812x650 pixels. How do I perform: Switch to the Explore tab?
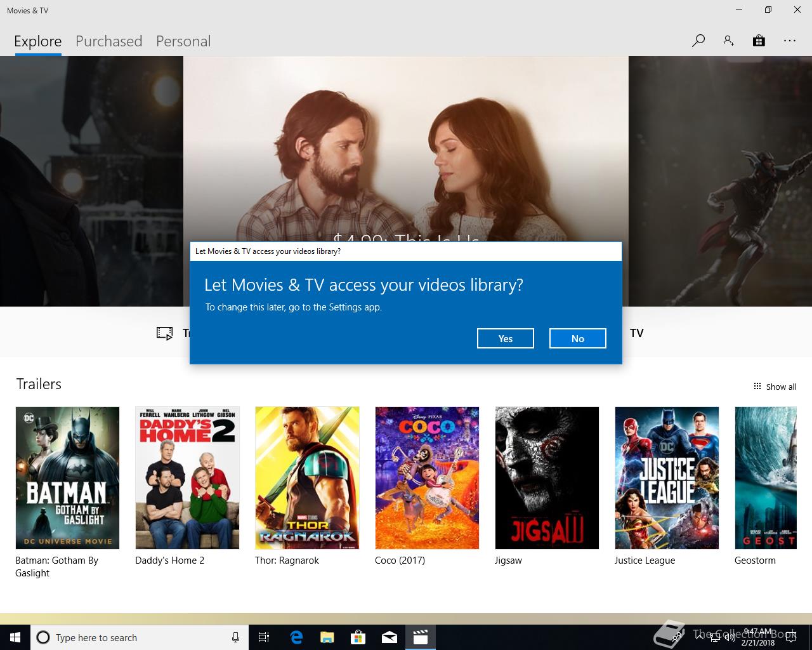click(x=38, y=41)
